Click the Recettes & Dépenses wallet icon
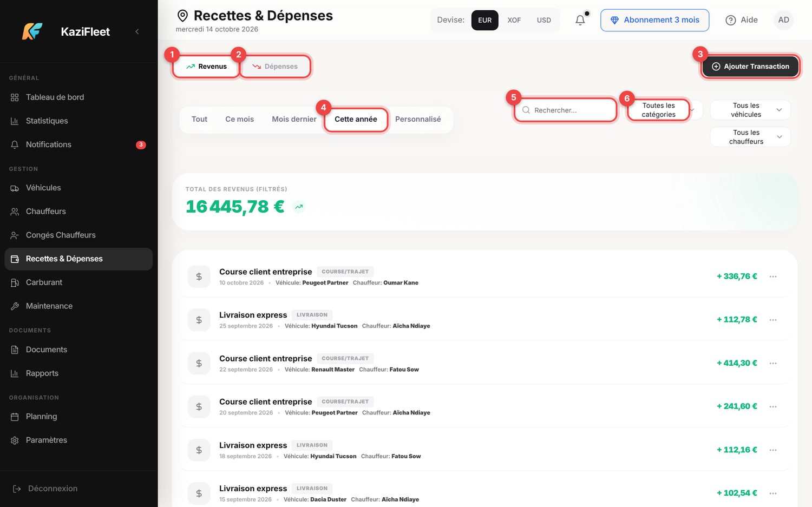Image resolution: width=812 pixels, height=507 pixels. [15, 259]
